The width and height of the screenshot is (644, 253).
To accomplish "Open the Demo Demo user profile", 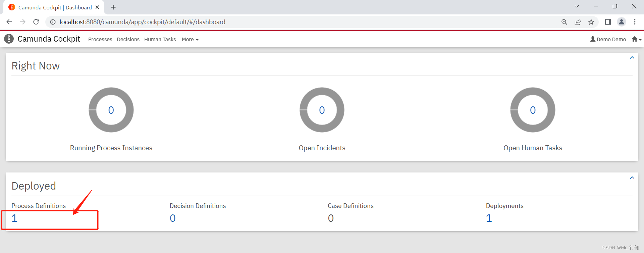I will point(608,39).
